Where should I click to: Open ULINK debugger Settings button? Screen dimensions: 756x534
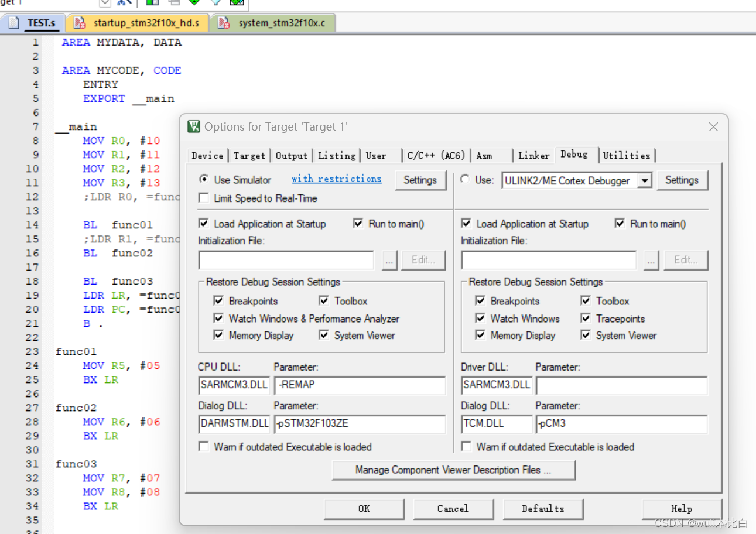[682, 180]
